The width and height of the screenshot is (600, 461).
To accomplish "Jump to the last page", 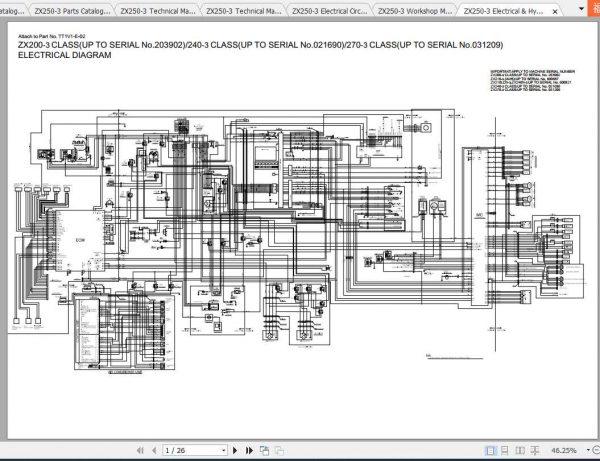I will 249,450.
